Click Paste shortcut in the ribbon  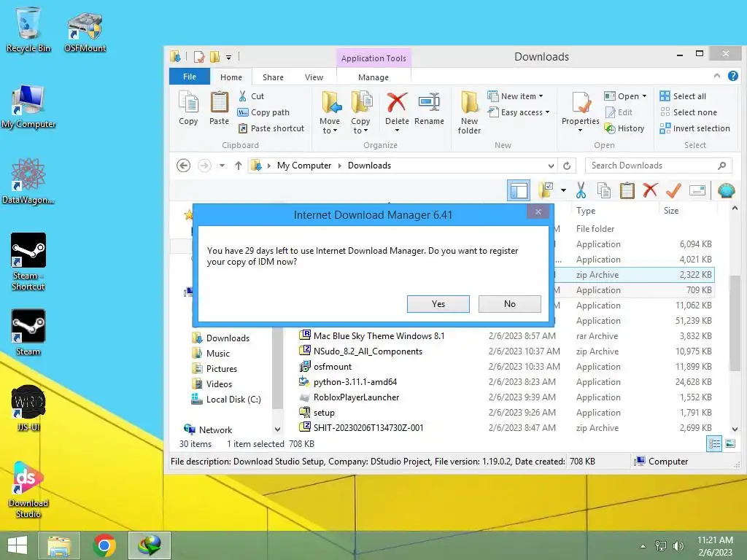click(x=271, y=128)
